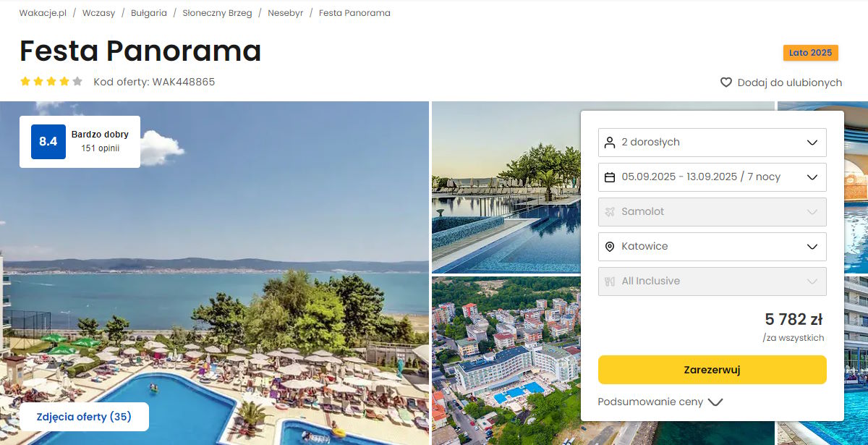Click the calendar icon in date field
This screenshot has height=445, width=868.
[609, 177]
